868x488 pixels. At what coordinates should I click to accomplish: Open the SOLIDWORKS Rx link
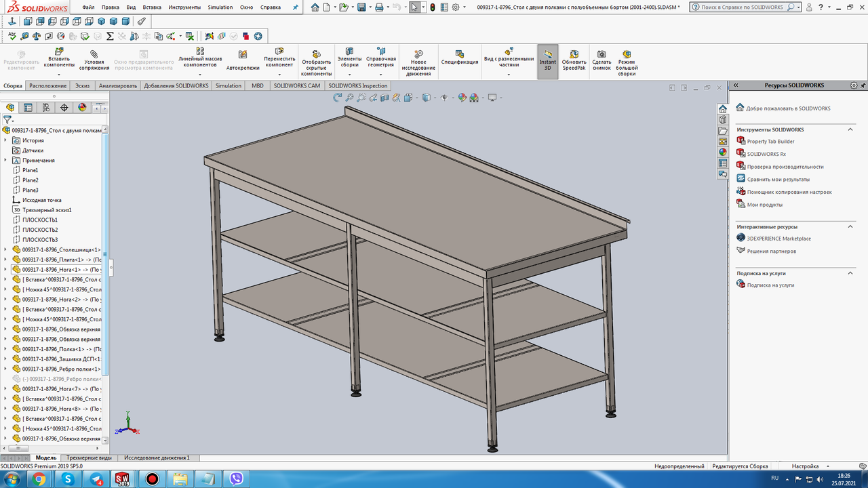(x=766, y=154)
